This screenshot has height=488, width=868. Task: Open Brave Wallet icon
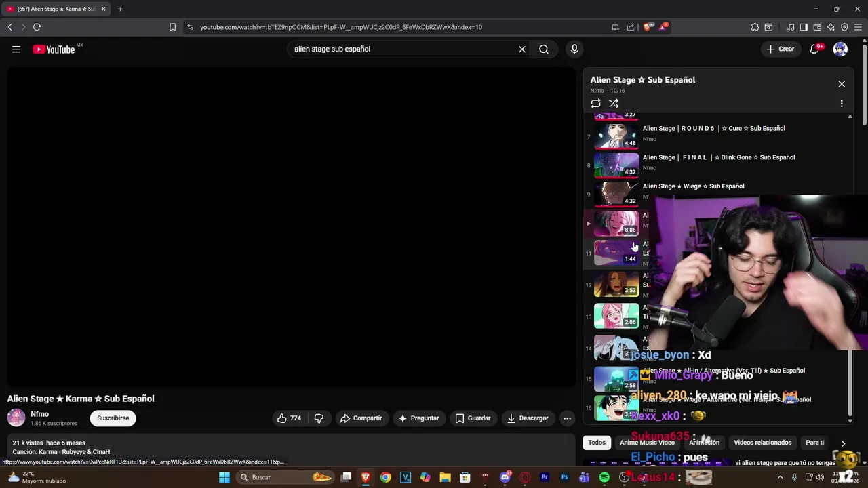pyautogui.click(x=817, y=27)
